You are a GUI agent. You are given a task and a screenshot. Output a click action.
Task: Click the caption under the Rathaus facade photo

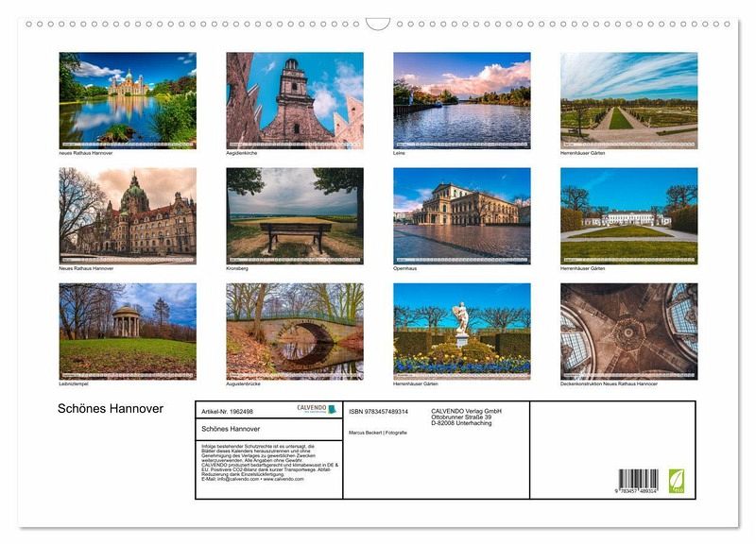pyautogui.click(x=86, y=268)
